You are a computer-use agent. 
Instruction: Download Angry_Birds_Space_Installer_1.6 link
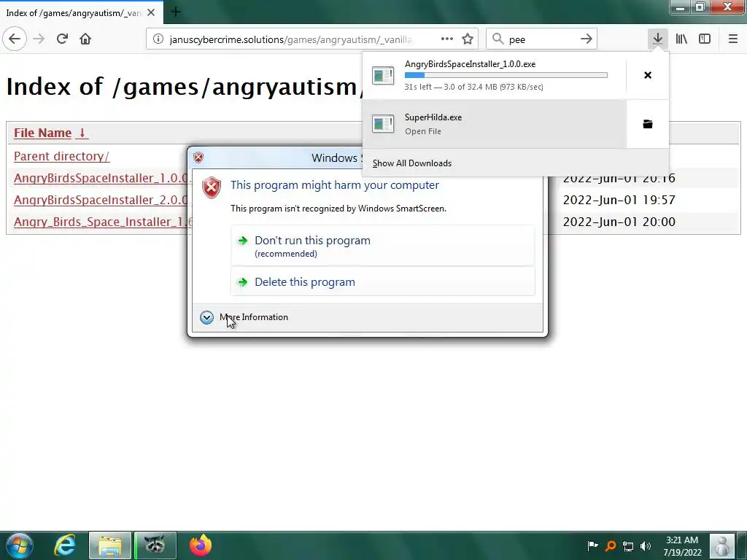(101, 222)
